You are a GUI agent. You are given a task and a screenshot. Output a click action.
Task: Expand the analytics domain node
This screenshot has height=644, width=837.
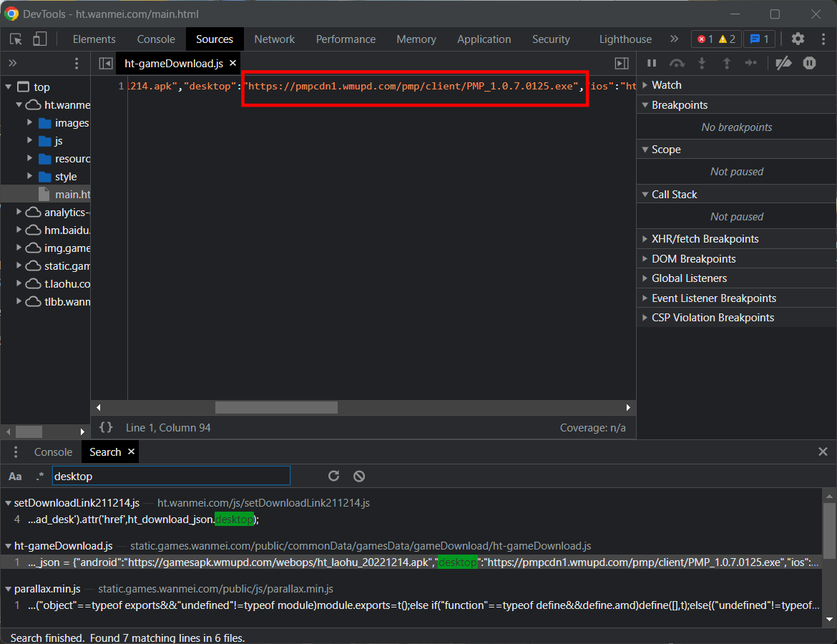click(19, 212)
